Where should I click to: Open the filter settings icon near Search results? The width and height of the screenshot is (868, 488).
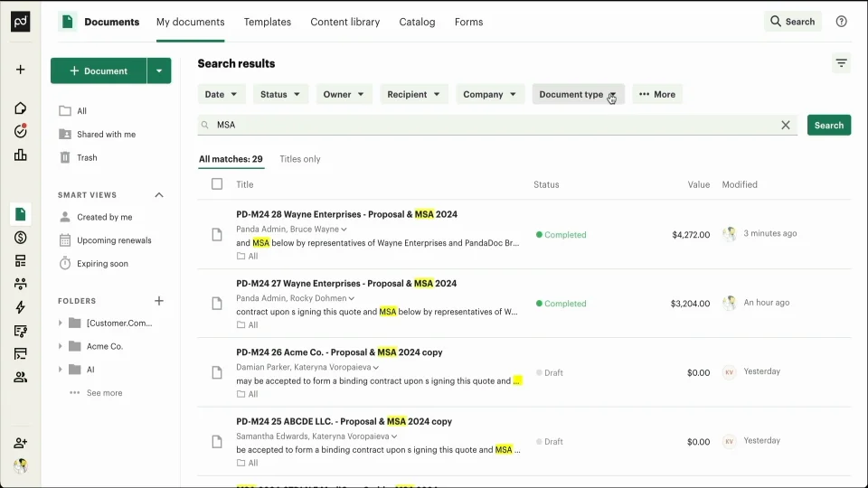coord(842,63)
